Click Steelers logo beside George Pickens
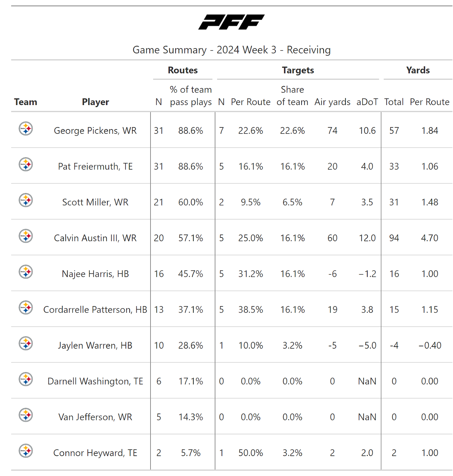The image size is (453, 476). click(x=26, y=129)
